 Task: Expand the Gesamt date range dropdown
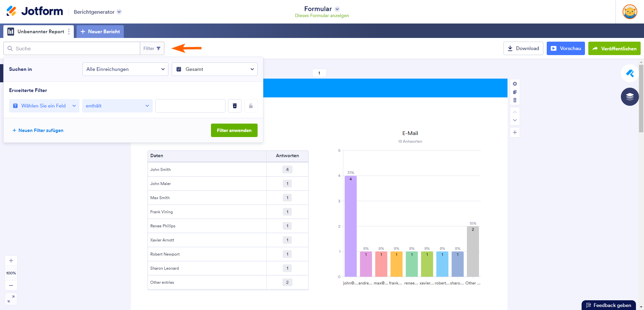[x=215, y=69]
